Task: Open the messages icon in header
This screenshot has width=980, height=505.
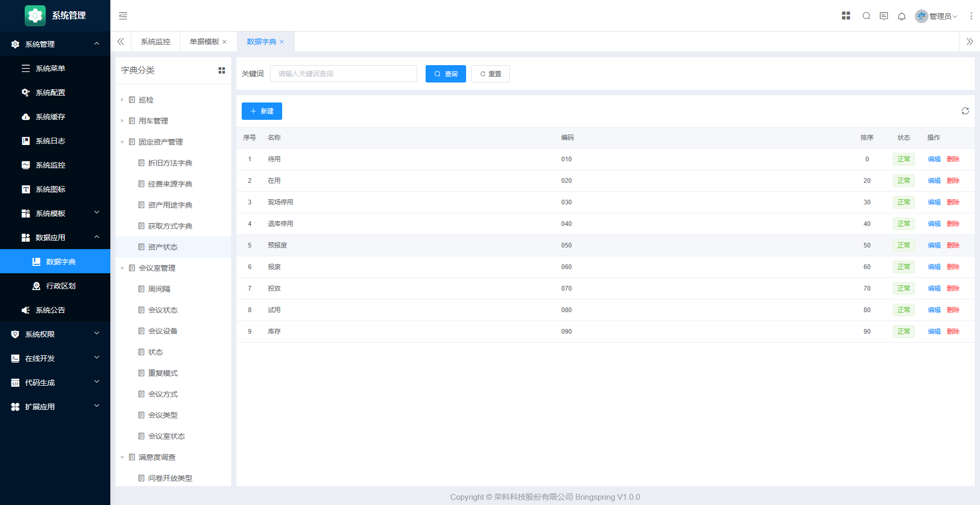Action: 884,16
